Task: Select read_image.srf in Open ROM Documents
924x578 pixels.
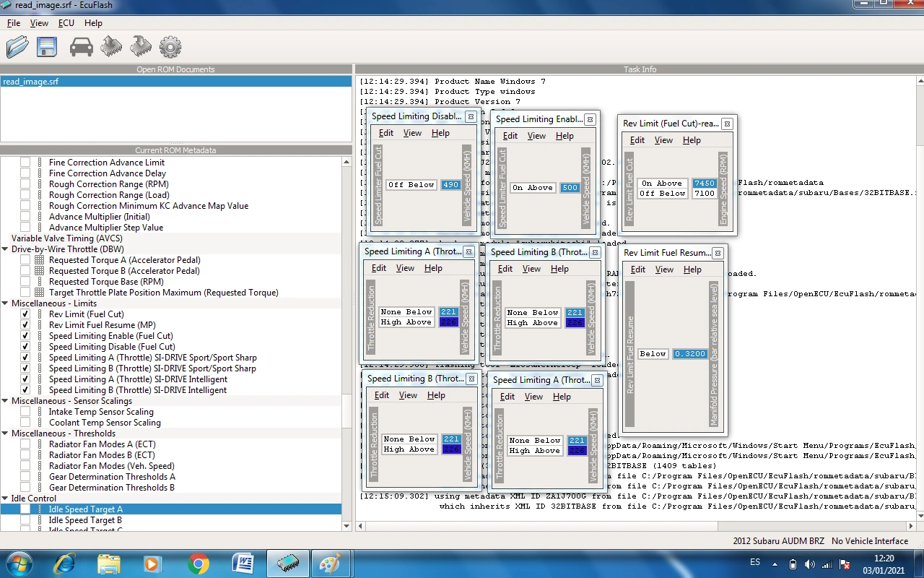Action: (176, 82)
